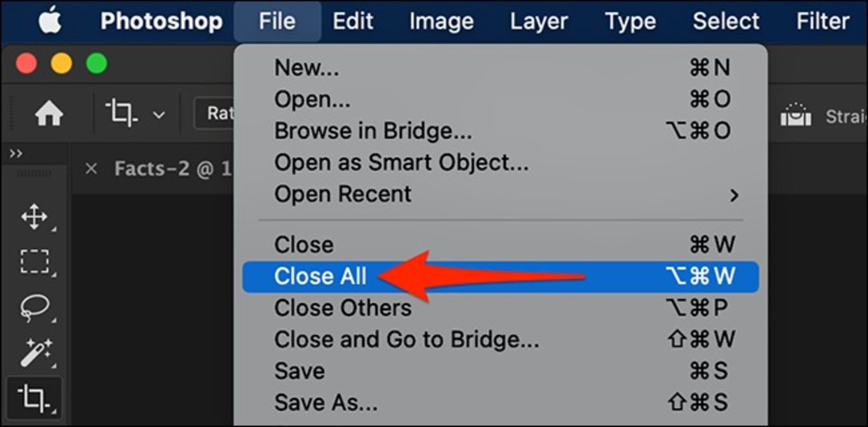This screenshot has height=427, width=868.
Task: Choose Close All from File menu
Action: [x=500, y=277]
